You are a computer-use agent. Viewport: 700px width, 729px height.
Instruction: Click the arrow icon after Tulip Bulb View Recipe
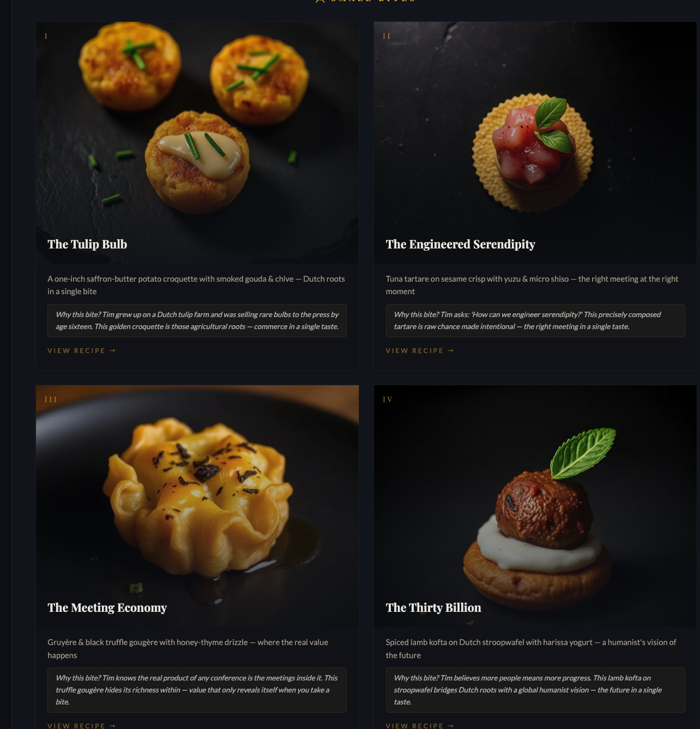pyautogui.click(x=113, y=350)
